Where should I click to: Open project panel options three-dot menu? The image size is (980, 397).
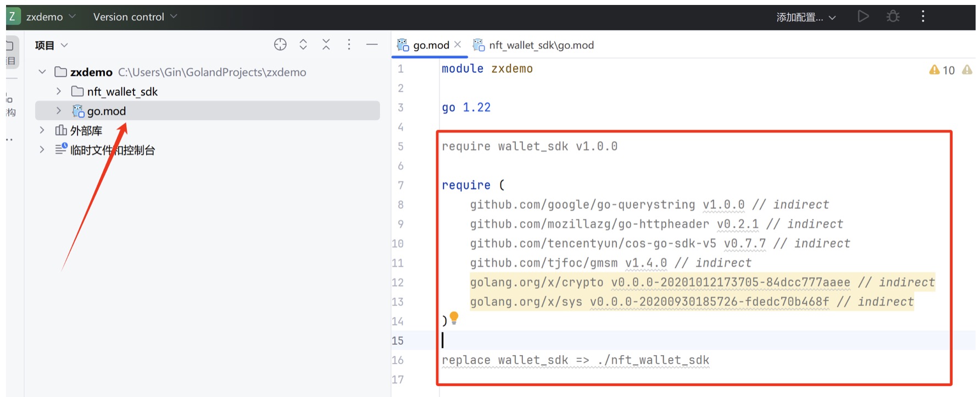349,45
